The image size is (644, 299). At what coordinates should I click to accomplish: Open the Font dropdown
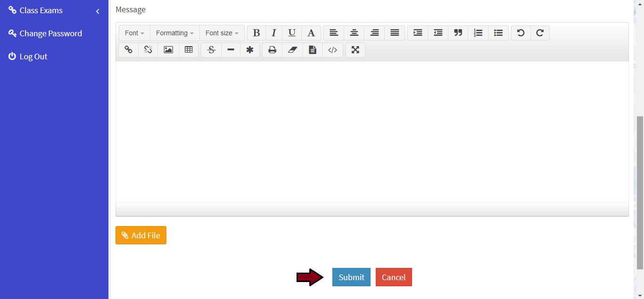coord(134,33)
